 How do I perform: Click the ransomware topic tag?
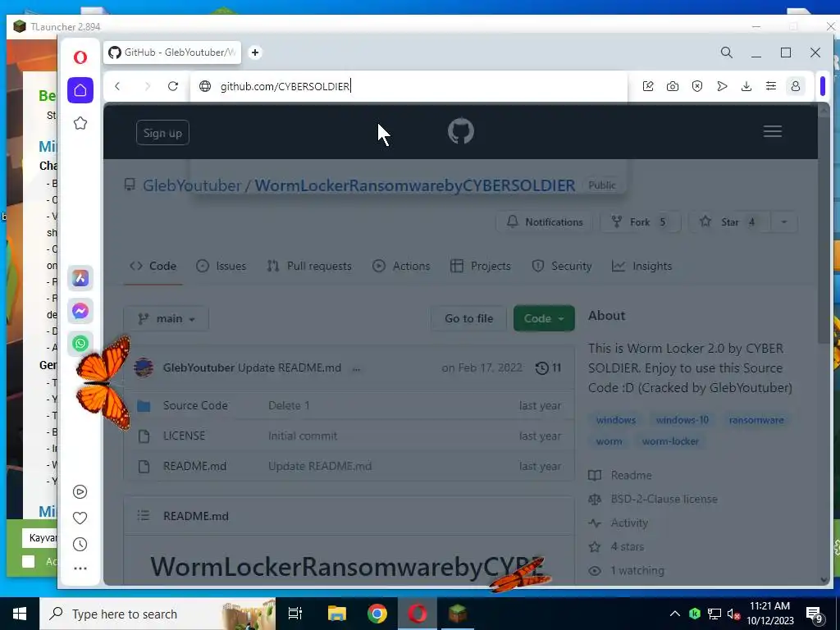[756, 420]
